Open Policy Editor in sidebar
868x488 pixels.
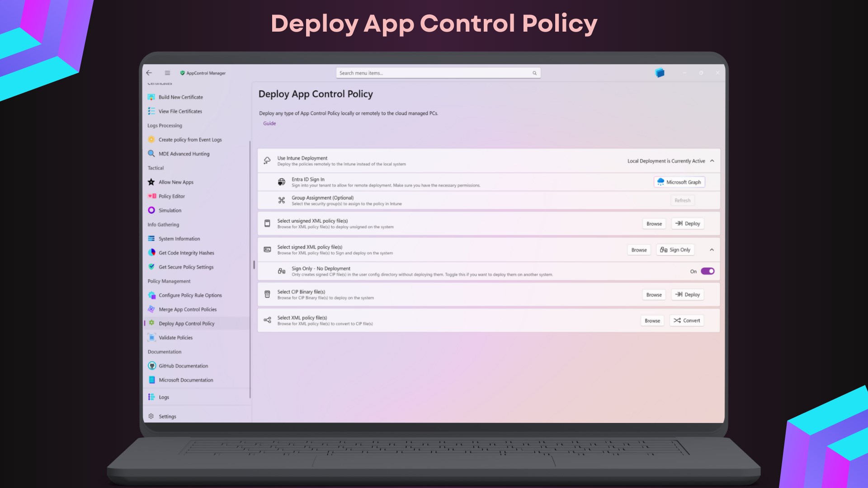[x=172, y=196]
